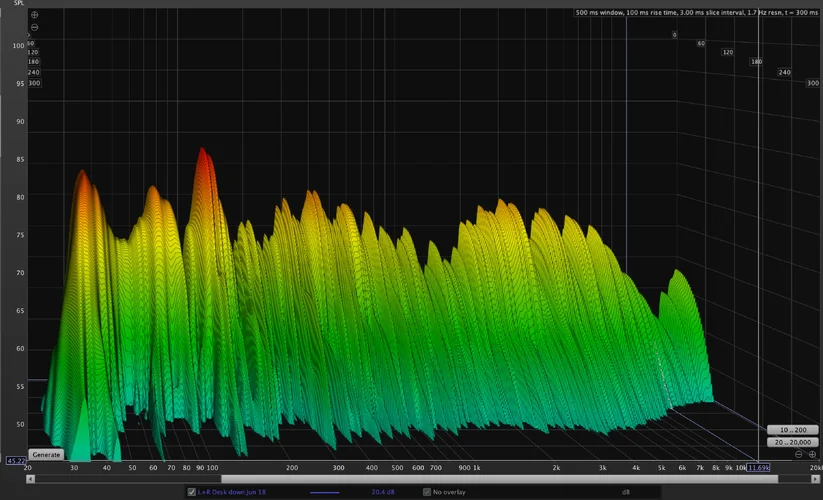Set frequency range to 10..200

(x=791, y=430)
